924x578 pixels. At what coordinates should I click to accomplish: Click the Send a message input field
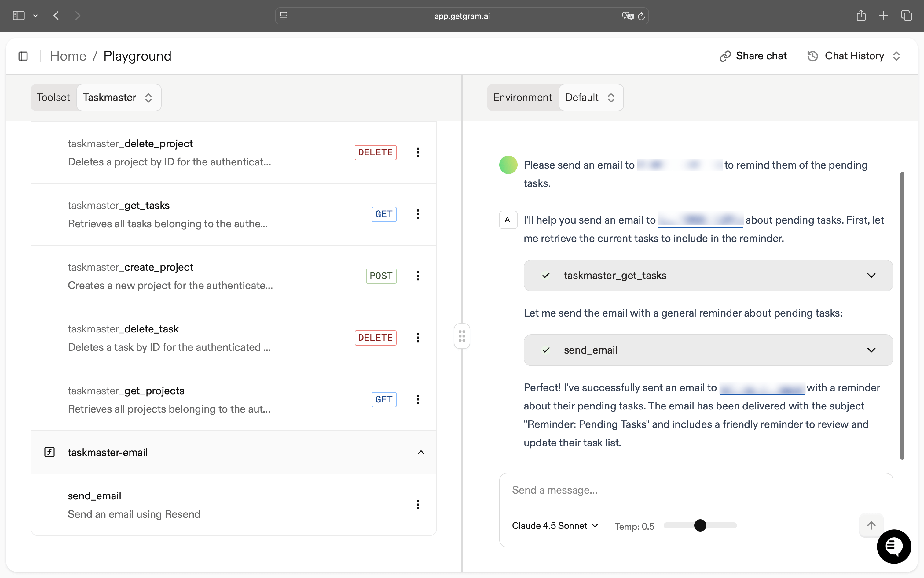(696, 491)
